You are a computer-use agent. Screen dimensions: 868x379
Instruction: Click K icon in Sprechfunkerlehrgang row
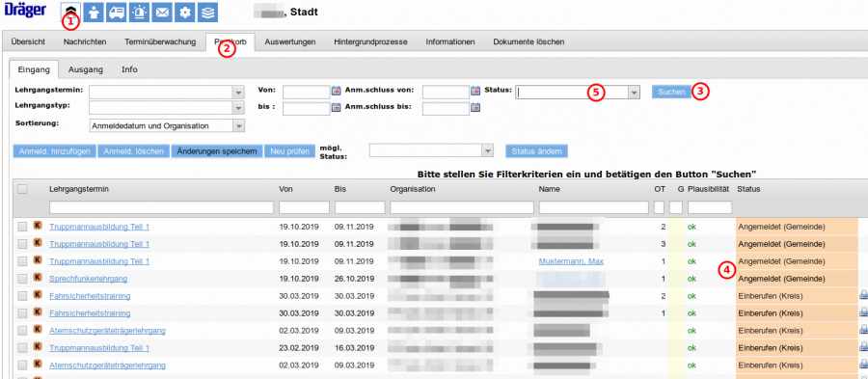[x=38, y=277]
